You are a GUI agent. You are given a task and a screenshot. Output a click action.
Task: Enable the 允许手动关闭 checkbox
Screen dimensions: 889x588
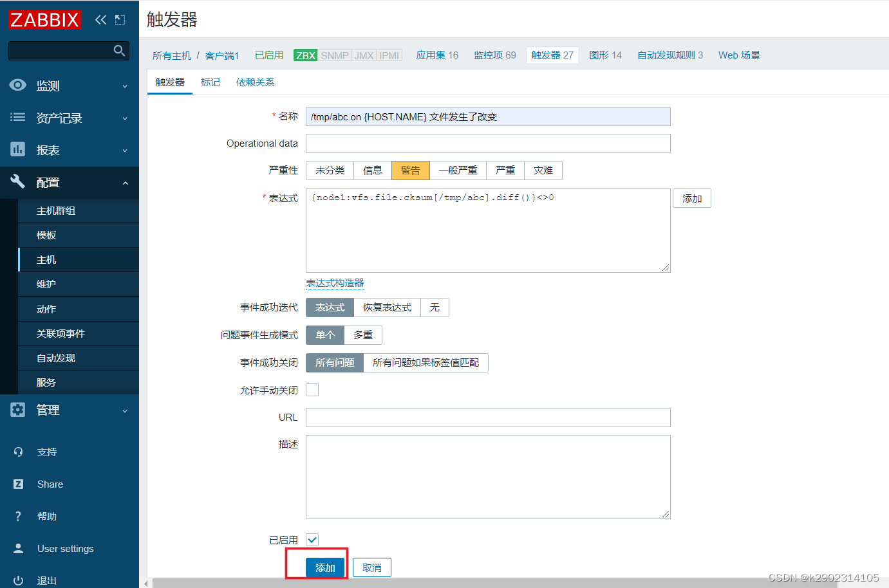pos(312,390)
